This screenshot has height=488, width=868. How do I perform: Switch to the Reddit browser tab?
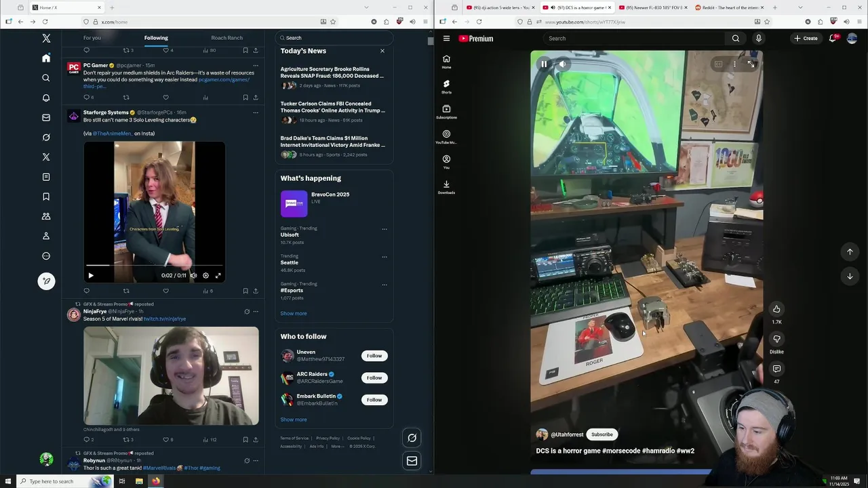coord(729,7)
